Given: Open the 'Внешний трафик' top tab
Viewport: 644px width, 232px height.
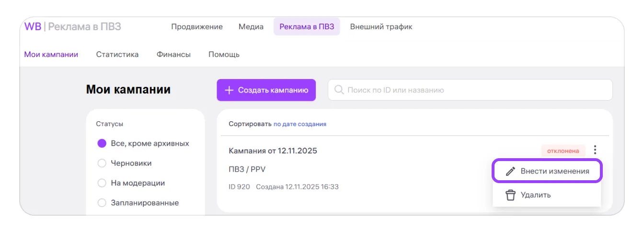Looking at the screenshot, I should tap(381, 27).
